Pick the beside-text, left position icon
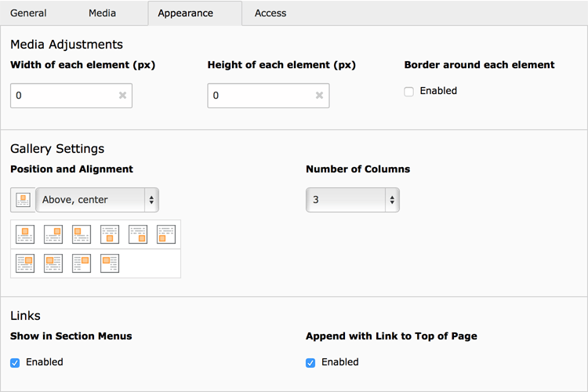This screenshot has width=588, height=392. pos(110,263)
